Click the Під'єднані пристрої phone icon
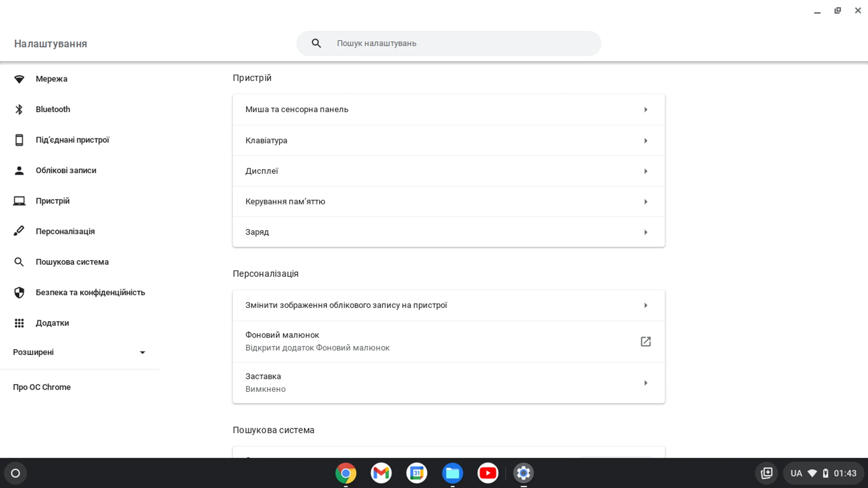Image resolution: width=868 pixels, height=488 pixels. (19, 140)
